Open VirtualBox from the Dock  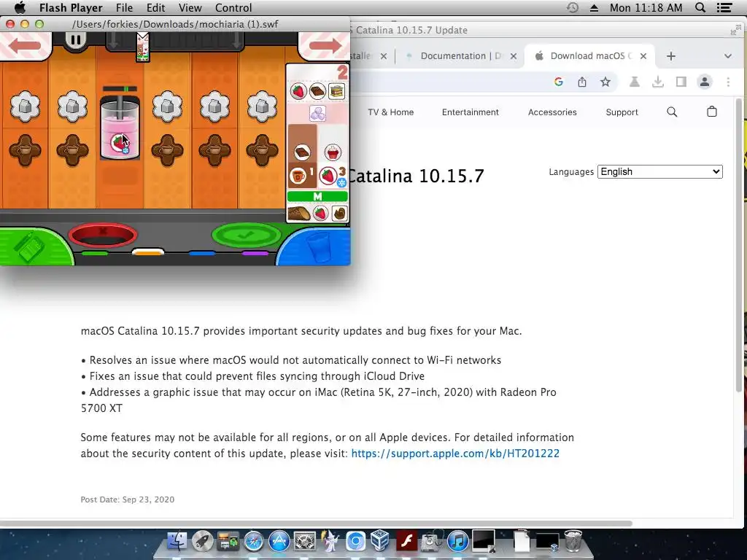click(x=381, y=542)
